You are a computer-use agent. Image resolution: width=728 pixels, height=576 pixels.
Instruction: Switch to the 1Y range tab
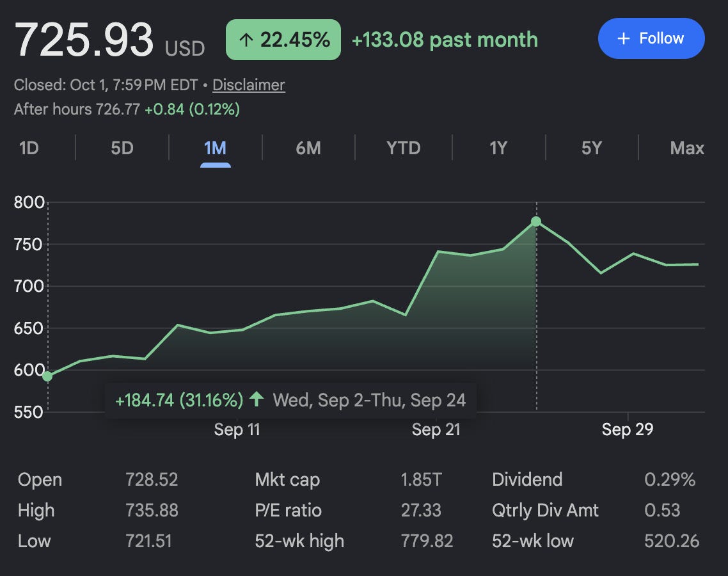[x=498, y=148]
